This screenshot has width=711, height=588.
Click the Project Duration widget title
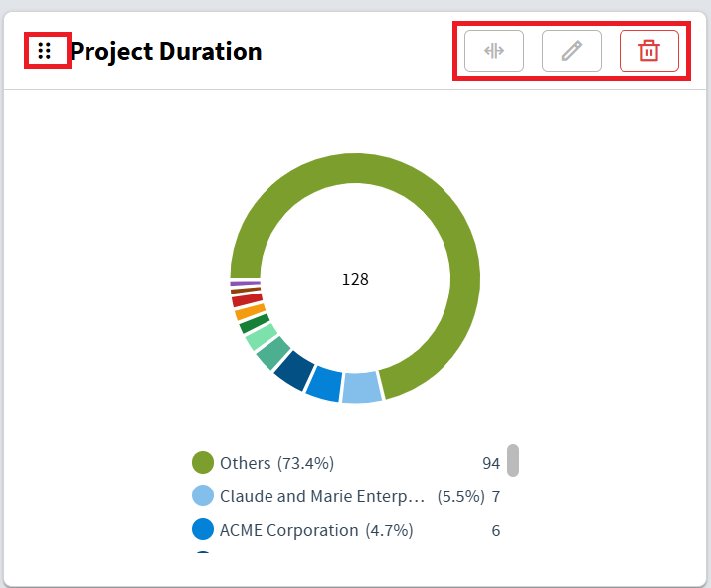pos(166,51)
